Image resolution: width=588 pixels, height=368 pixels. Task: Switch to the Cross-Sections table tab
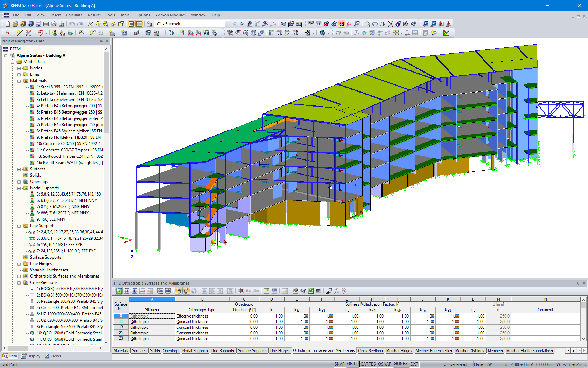(x=370, y=350)
